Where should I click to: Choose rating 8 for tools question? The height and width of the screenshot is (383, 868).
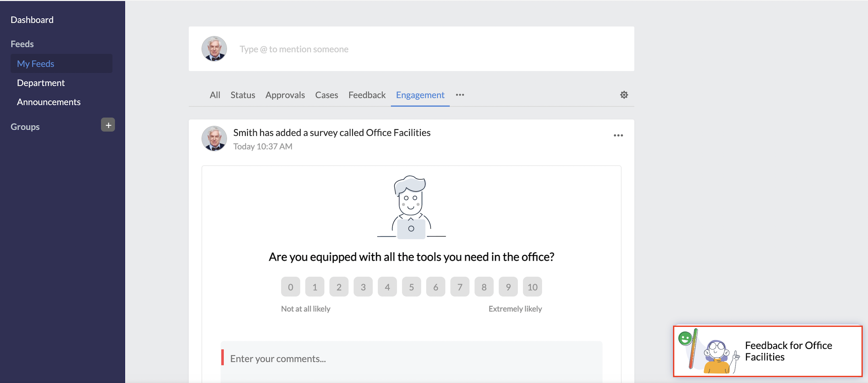click(484, 287)
